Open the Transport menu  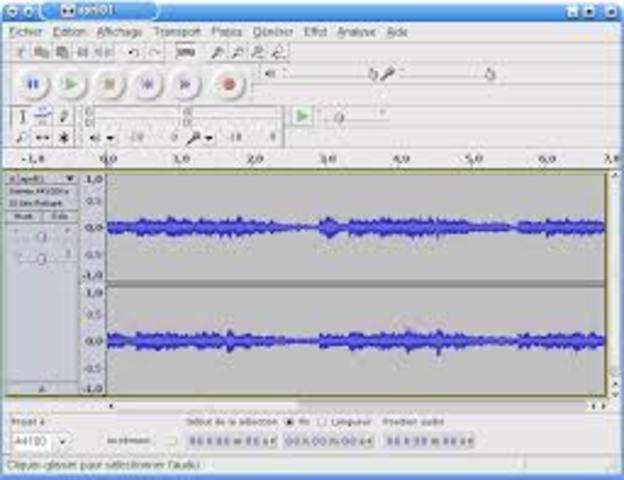coord(177,32)
